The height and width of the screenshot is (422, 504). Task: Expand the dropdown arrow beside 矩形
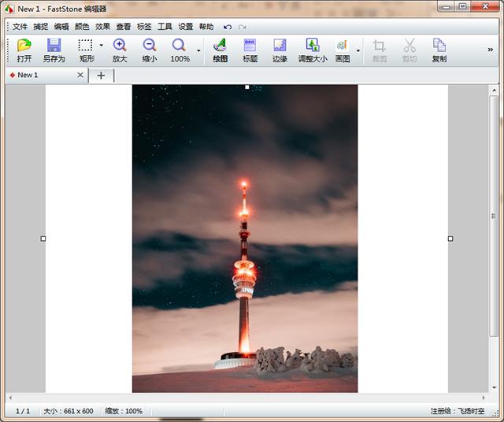point(102,46)
